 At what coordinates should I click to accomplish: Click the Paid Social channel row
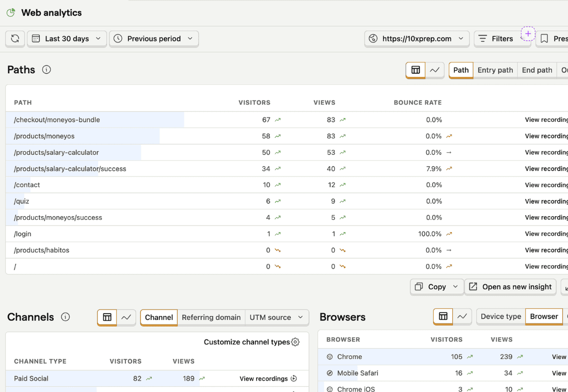pyautogui.click(x=157, y=379)
